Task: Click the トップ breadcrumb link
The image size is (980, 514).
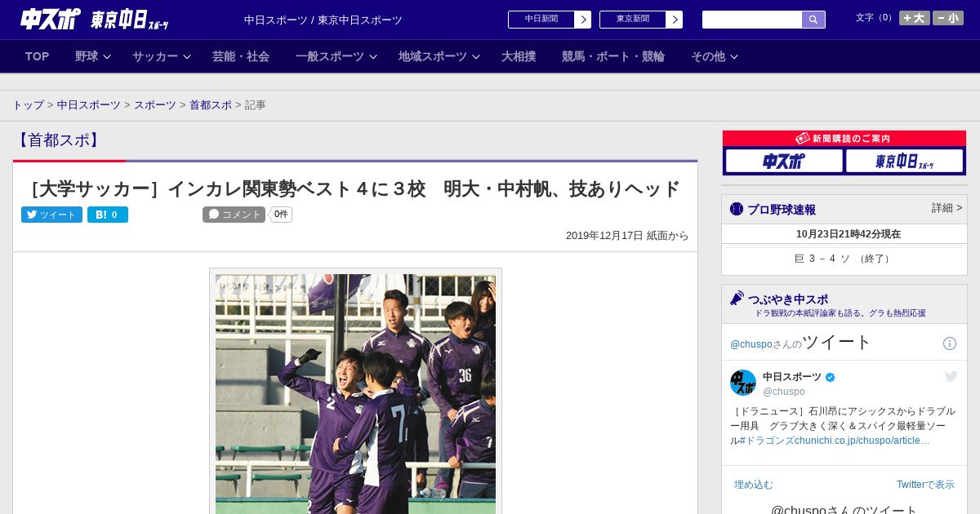Action: (x=28, y=105)
